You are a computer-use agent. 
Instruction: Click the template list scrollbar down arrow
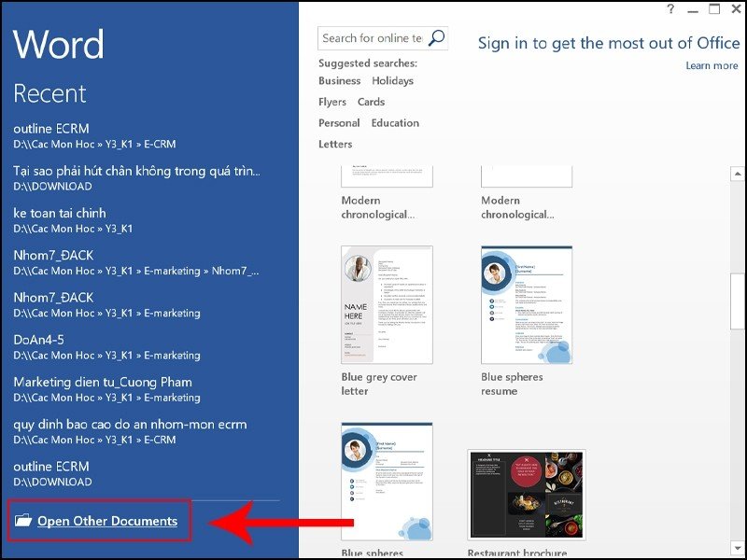coord(738,551)
